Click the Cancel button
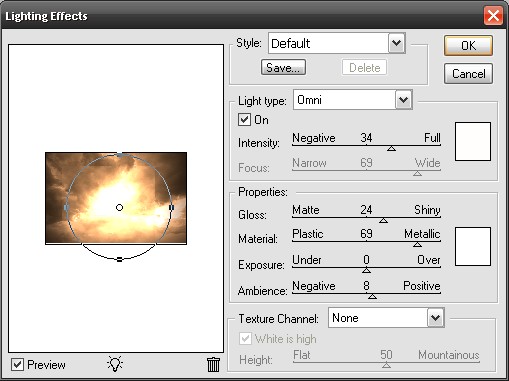Image resolution: width=509 pixels, height=381 pixels. 468,74
